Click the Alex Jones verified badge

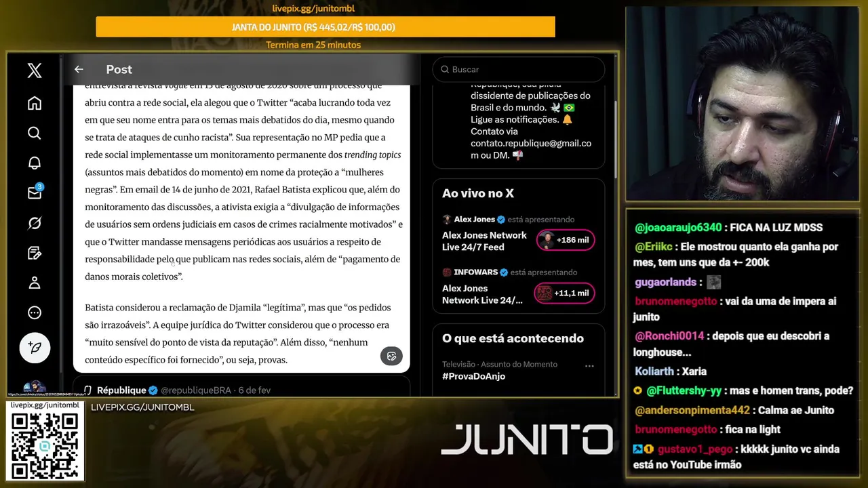(502, 220)
